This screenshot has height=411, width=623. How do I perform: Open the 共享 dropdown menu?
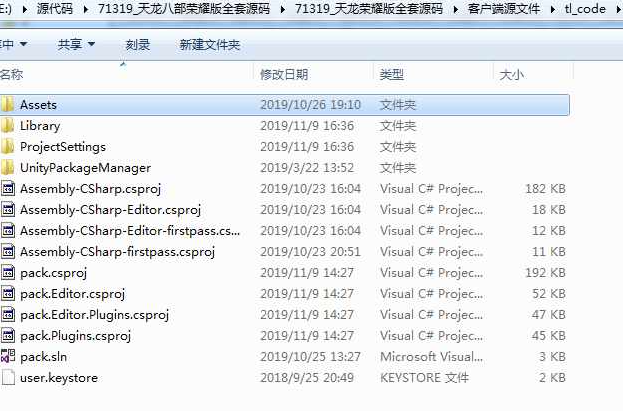pos(76,45)
